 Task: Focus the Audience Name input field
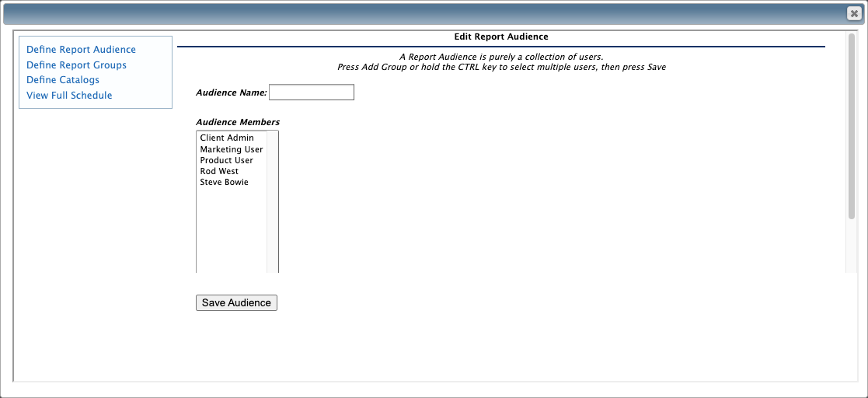pos(311,93)
